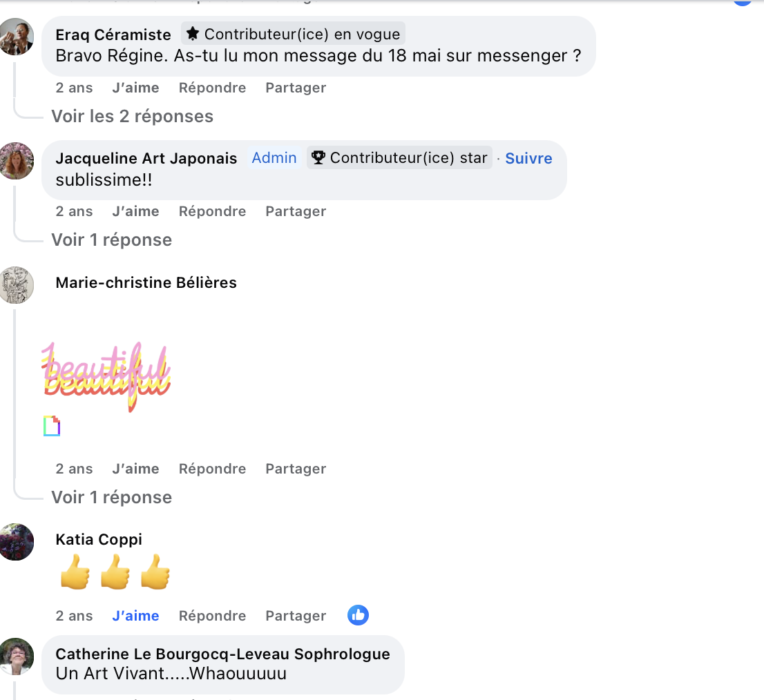Expand Voir 1 réponse under Jacqueline's comment
The image size is (764, 700).
click(x=112, y=240)
